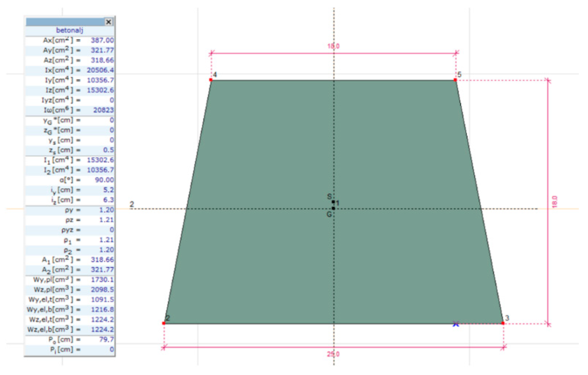The width and height of the screenshot is (588, 375).
Task: Close the betonalj properties panel
Action: [108, 22]
